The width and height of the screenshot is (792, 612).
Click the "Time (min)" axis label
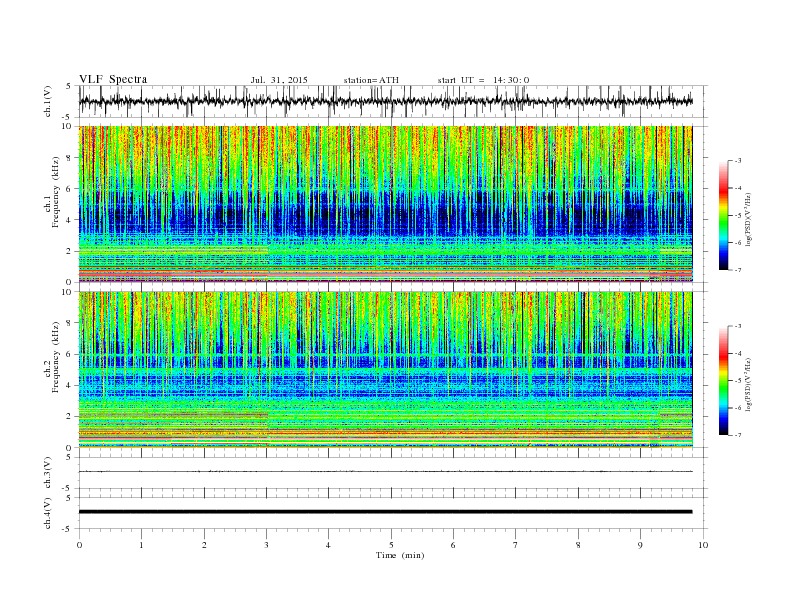click(400, 555)
